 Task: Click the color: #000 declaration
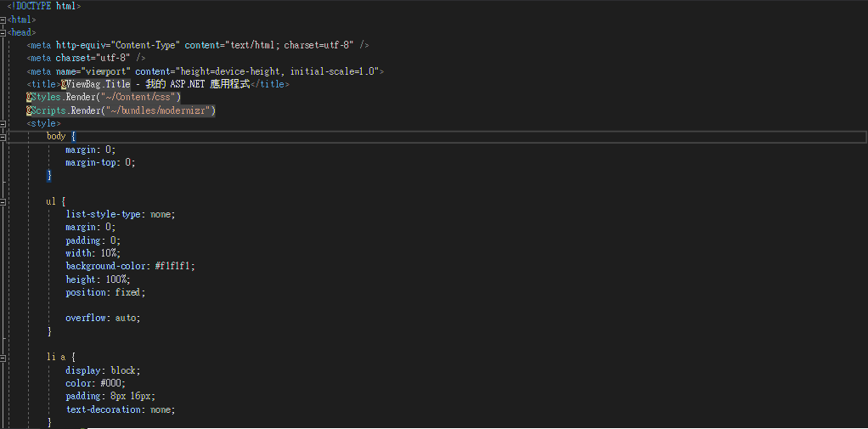coord(95,383)
